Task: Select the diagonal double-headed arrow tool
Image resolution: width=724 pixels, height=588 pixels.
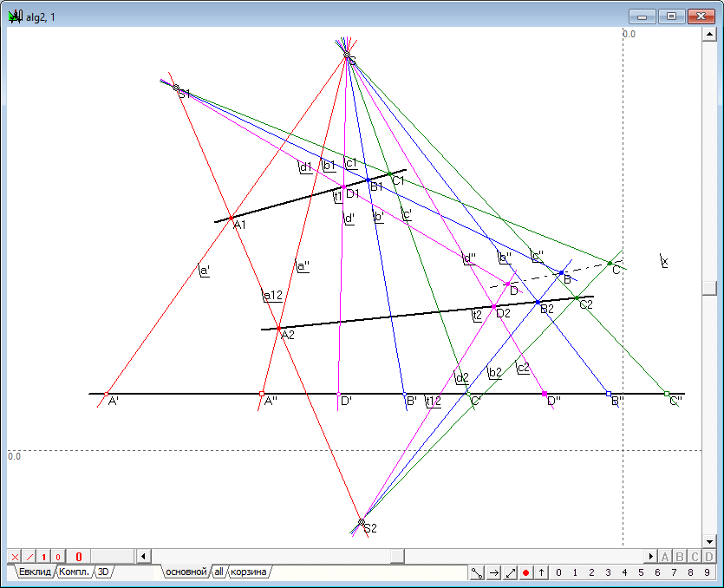Action: point(510,572)
